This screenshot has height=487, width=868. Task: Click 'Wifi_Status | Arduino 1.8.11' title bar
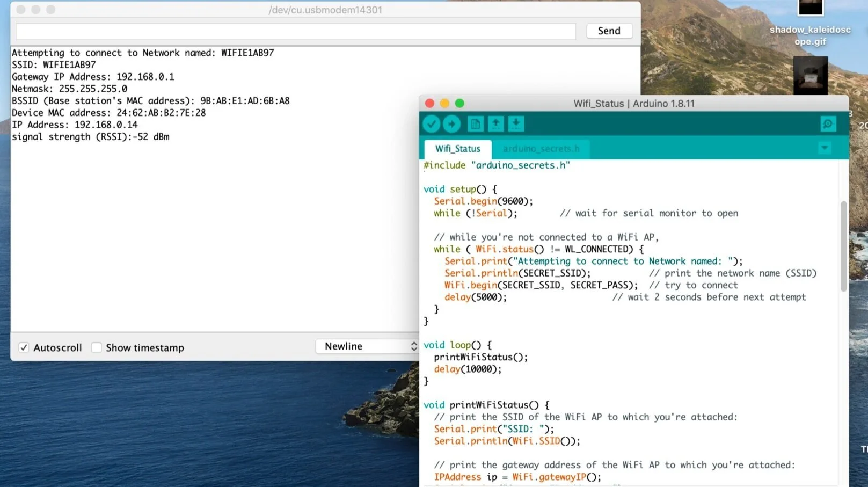point(634,104)
